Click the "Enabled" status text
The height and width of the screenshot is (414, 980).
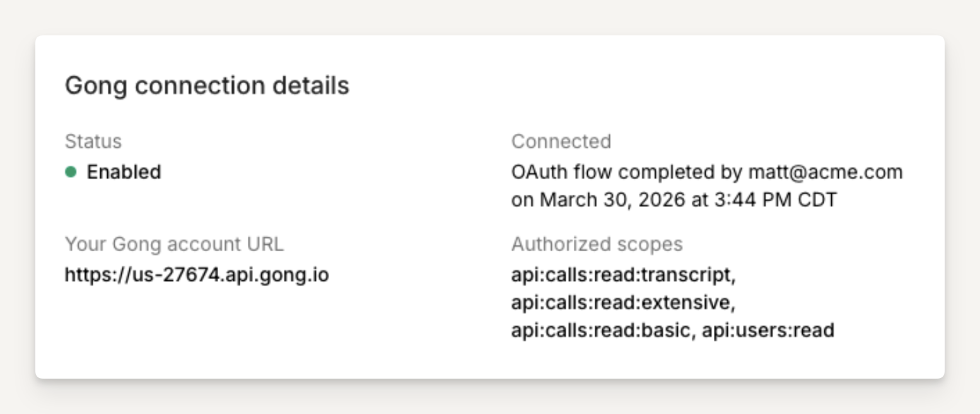tap(124, 172)
